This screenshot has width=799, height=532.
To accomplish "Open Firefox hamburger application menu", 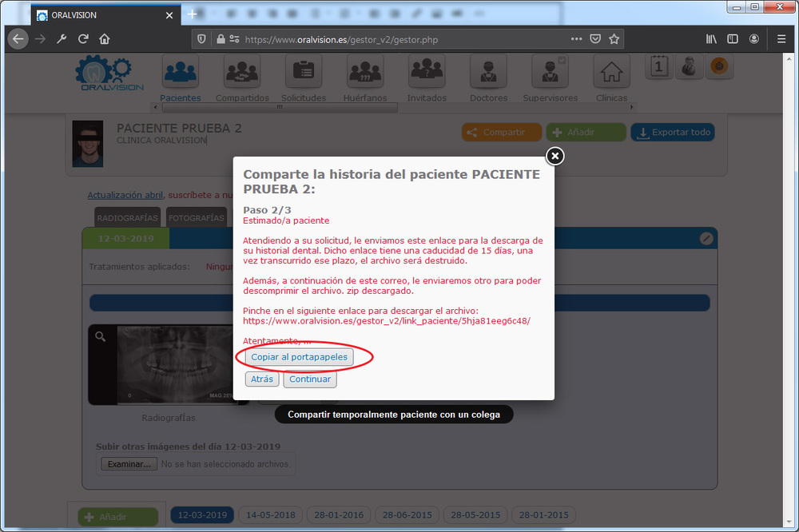I will (781, 39).
